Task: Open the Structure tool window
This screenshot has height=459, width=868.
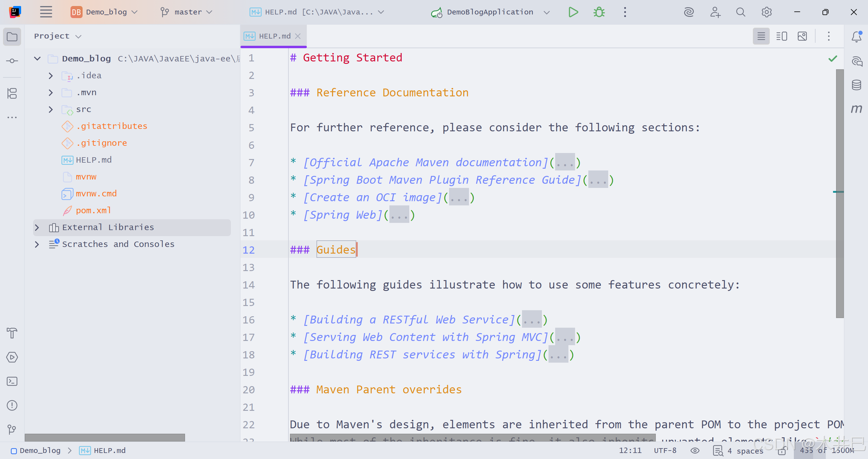Action: pyautogui.click(x=12, y=93)
